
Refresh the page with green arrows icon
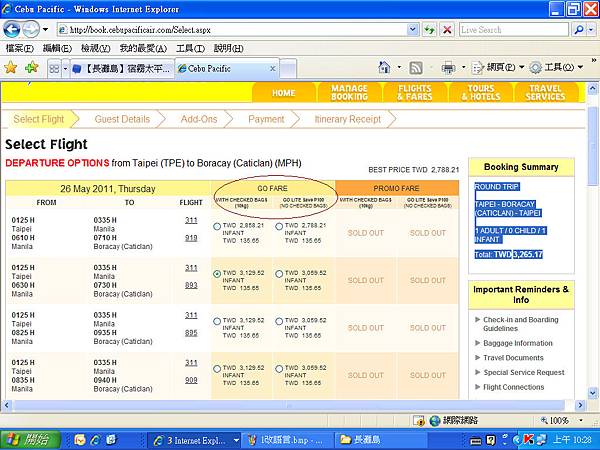(x=430, y=29)
